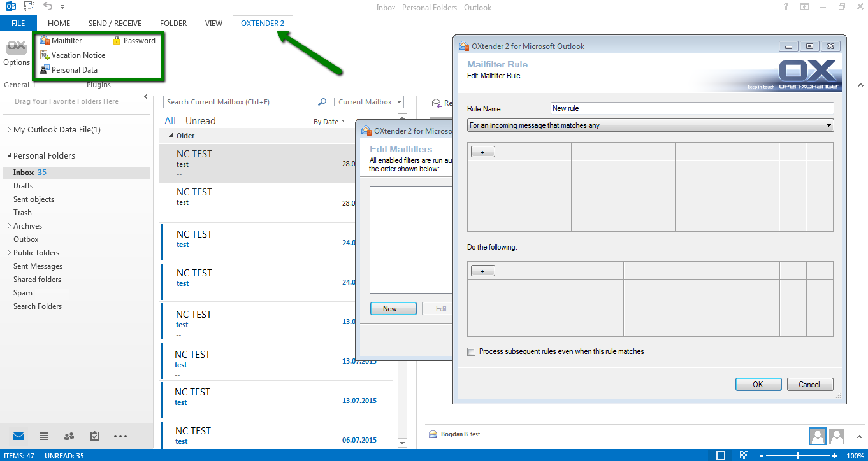Open the Personal Data plugin
Viewport: 868px width, 461px height.
68,70
